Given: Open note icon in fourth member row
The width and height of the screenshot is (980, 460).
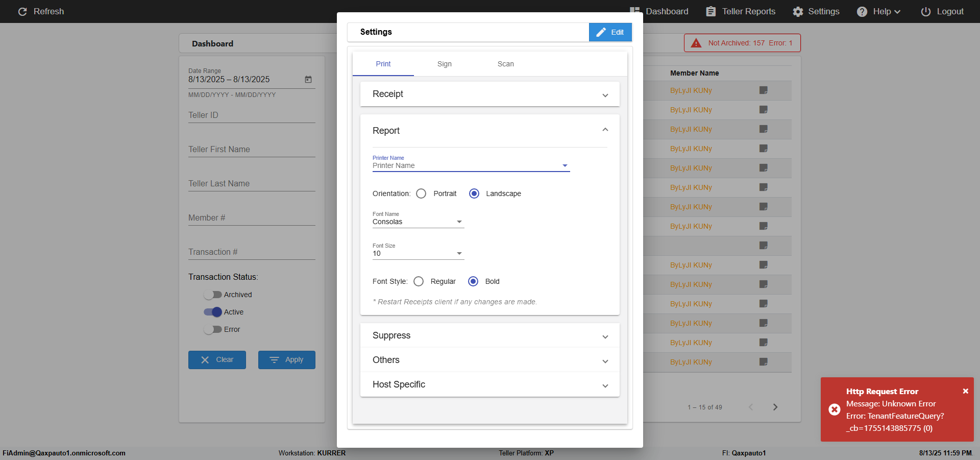Looking at the screenshot, I should coord(764,149).
